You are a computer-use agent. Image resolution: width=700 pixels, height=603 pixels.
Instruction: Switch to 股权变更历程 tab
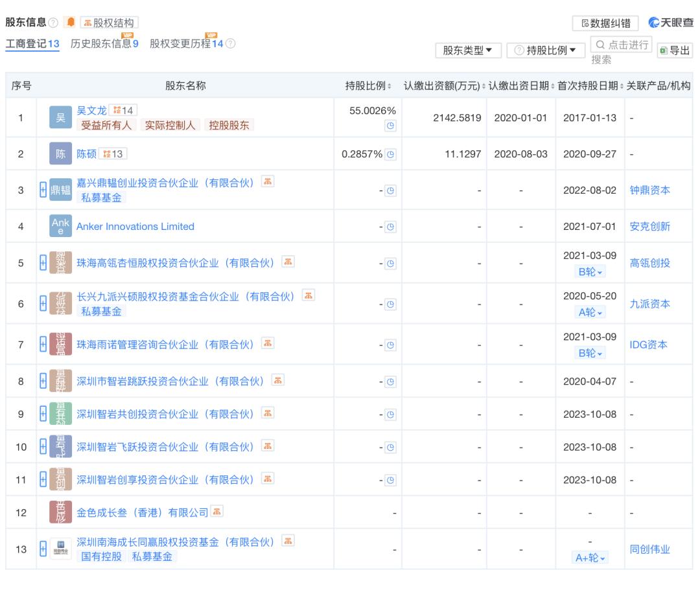coord(186,43)
